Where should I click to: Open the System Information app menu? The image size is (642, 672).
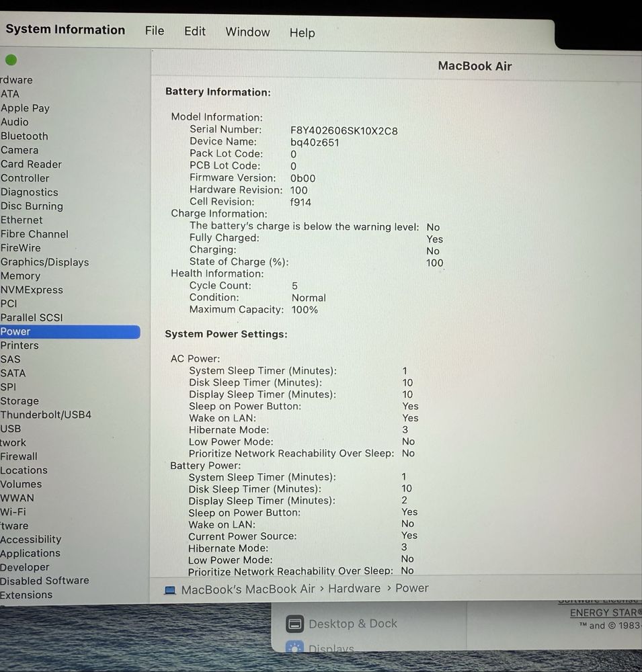(x=65, y=30)
